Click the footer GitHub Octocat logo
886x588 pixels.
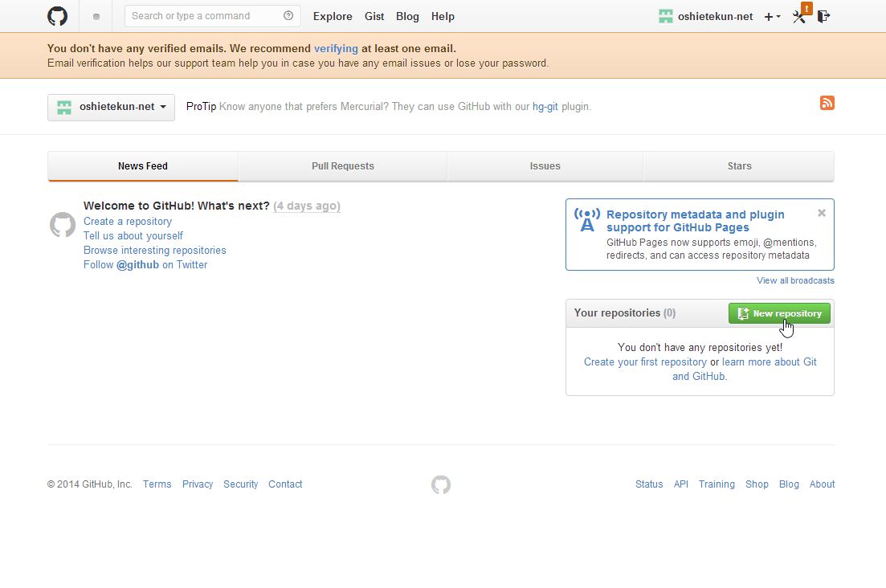click(x=441, y=484)
